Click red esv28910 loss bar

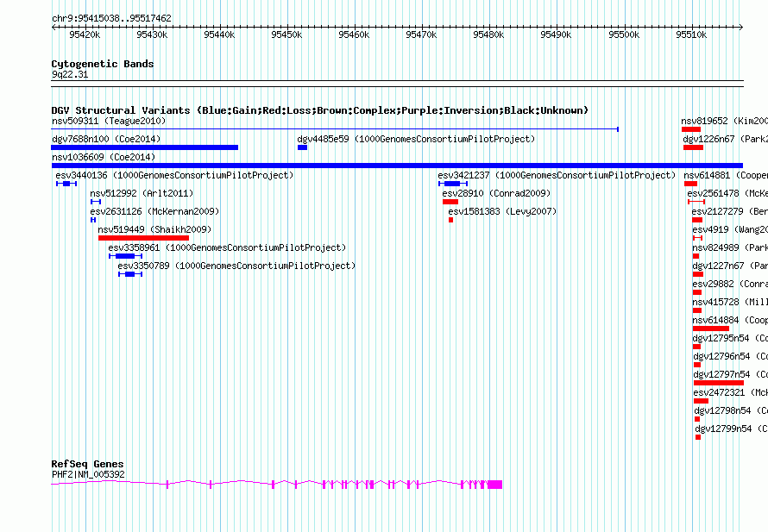[450, 202]
